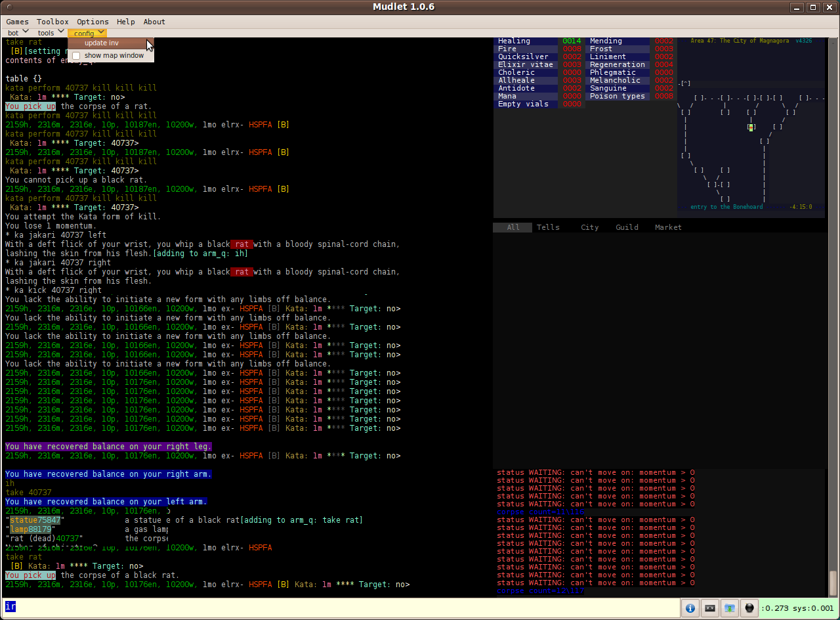Click the Fire vial count row
840x620 pixels.
pos(539,49)
